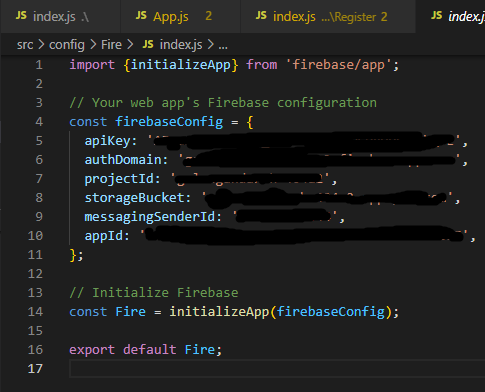
Task: Click line number 4 in gutter
Action: click(39, 122)
